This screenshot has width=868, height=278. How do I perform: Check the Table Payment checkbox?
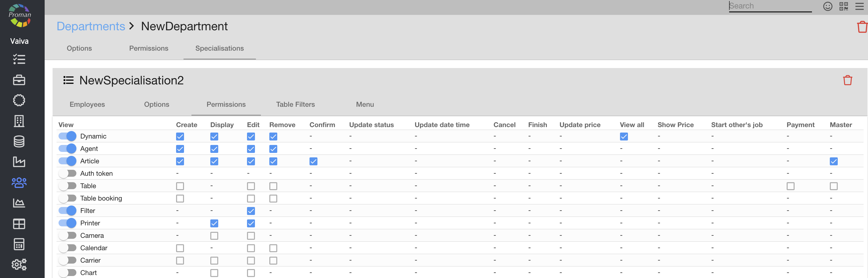tap(790, 186)
